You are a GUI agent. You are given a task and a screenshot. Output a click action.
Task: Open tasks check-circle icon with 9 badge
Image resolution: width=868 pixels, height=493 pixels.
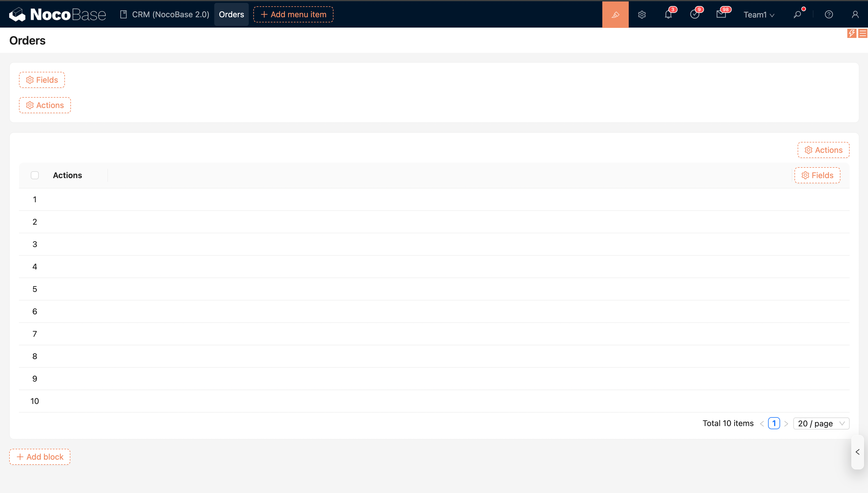coord(695,15)
